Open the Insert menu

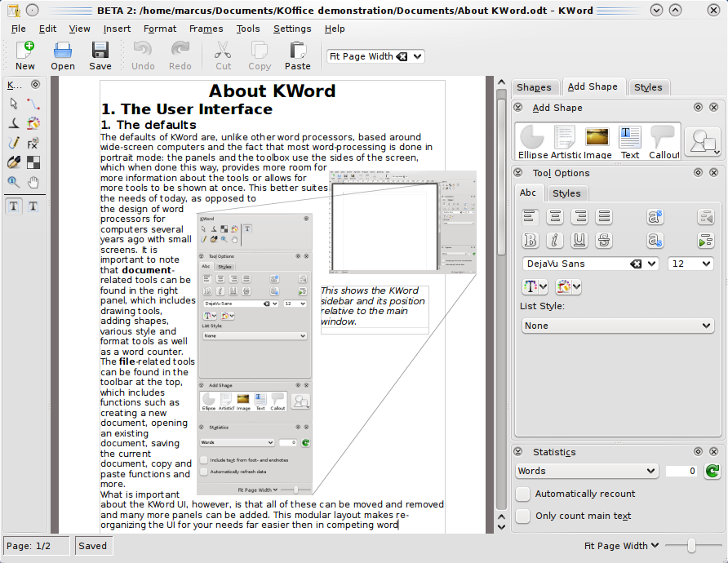point(117,29)
